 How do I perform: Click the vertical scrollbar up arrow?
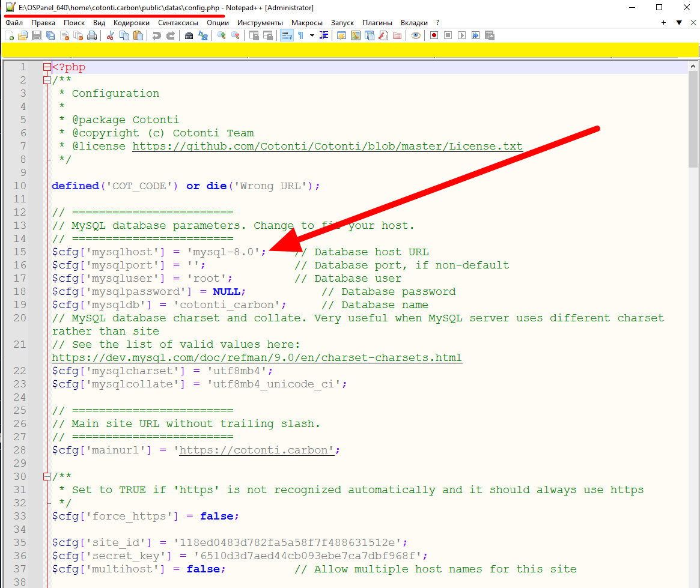693,66
